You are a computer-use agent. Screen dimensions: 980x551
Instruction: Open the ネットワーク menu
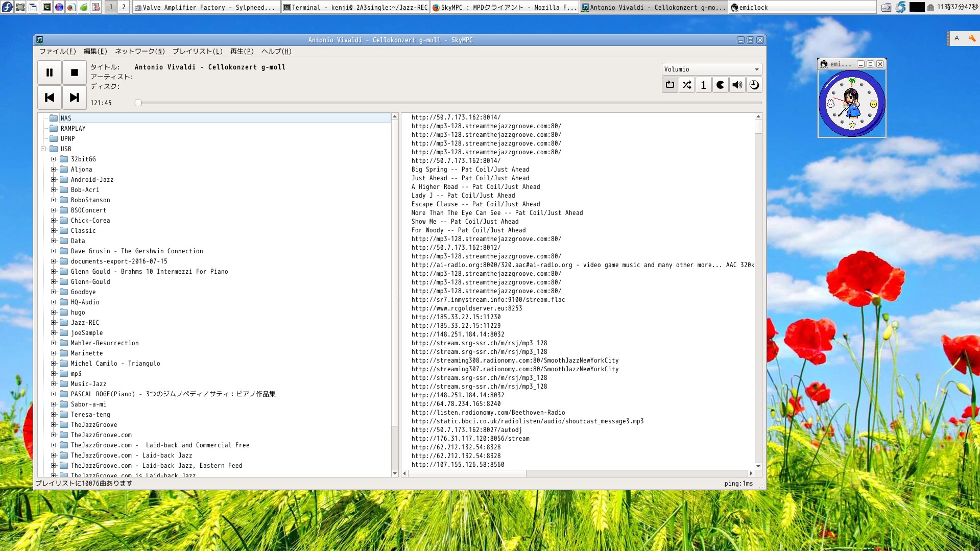tap(138, 51)
